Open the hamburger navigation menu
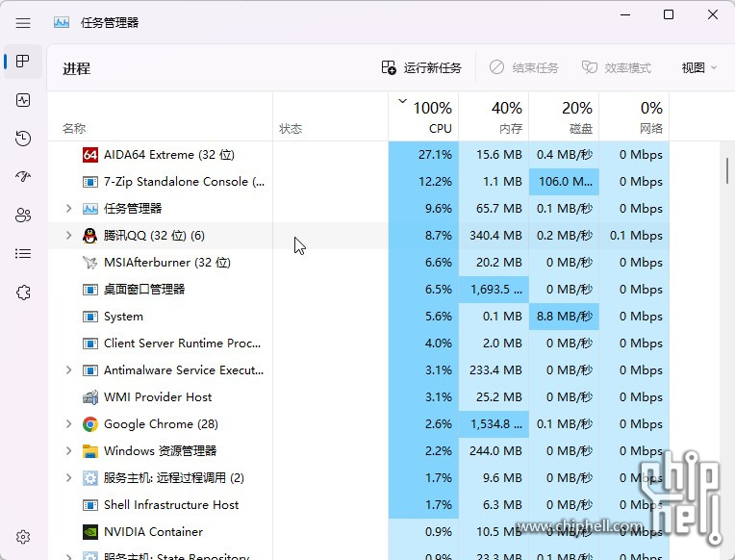735x560 pixels. (22, 23)
